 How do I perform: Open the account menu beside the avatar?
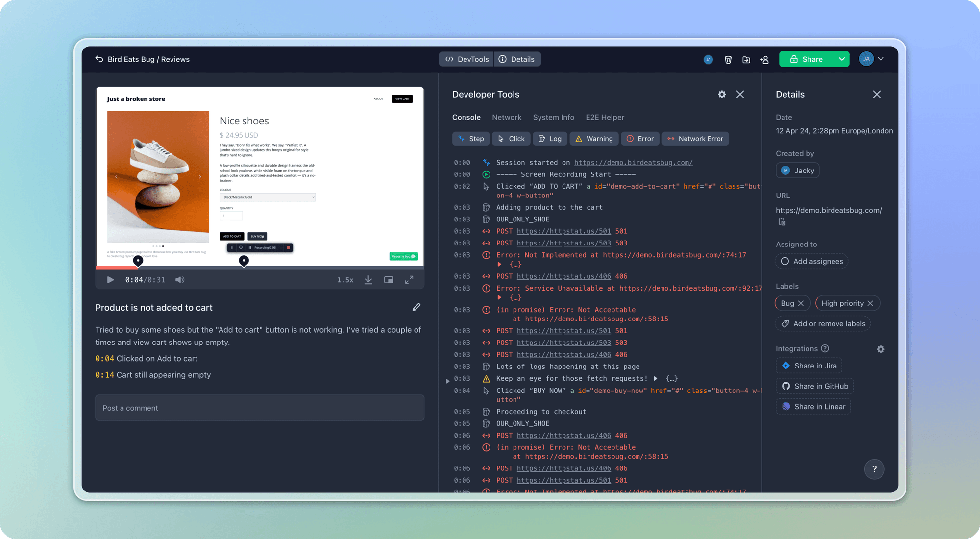point(881,59)
